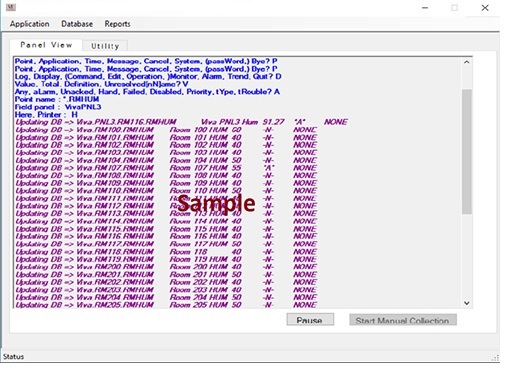Screen dimensions: 508x371
Task: Click the Viva.RM114.RMHUM log row
Action: pos(166,221)
